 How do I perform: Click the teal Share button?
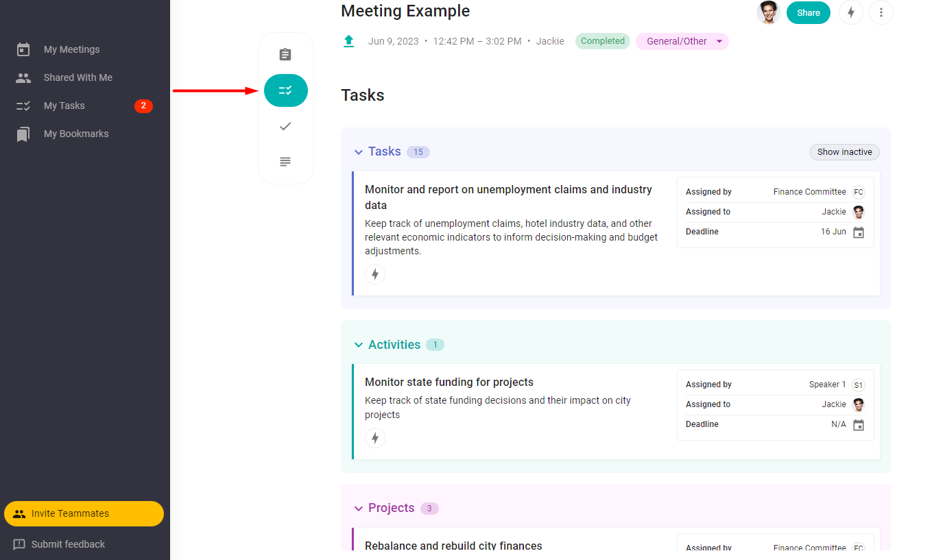point(809,12)
